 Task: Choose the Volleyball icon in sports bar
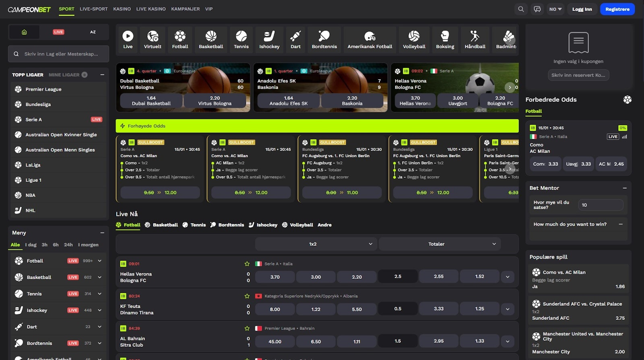click(414, 40)
